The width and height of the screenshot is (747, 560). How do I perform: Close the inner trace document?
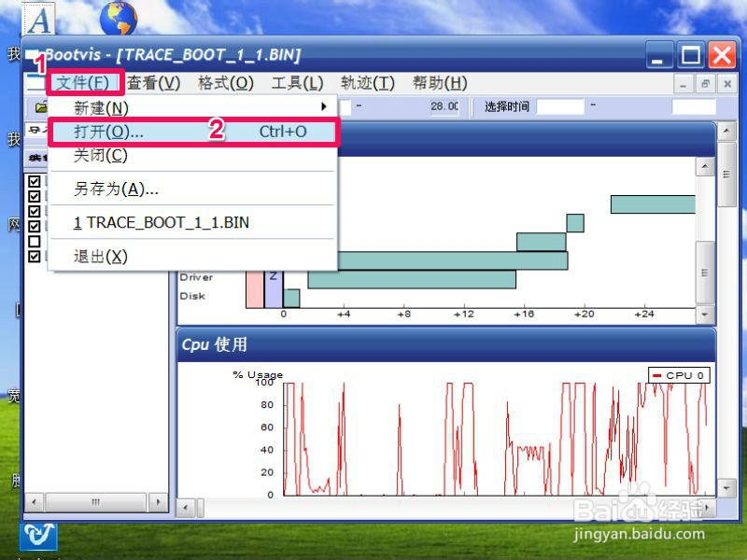[x=727, y=84]
